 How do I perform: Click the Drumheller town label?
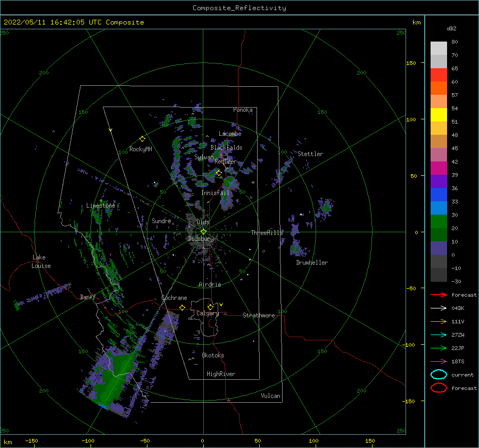point(312,263)
